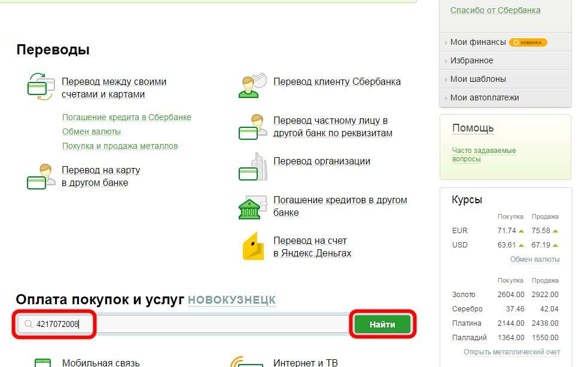
Task: Click the card in another bank icon
Action: click(41, 176)
